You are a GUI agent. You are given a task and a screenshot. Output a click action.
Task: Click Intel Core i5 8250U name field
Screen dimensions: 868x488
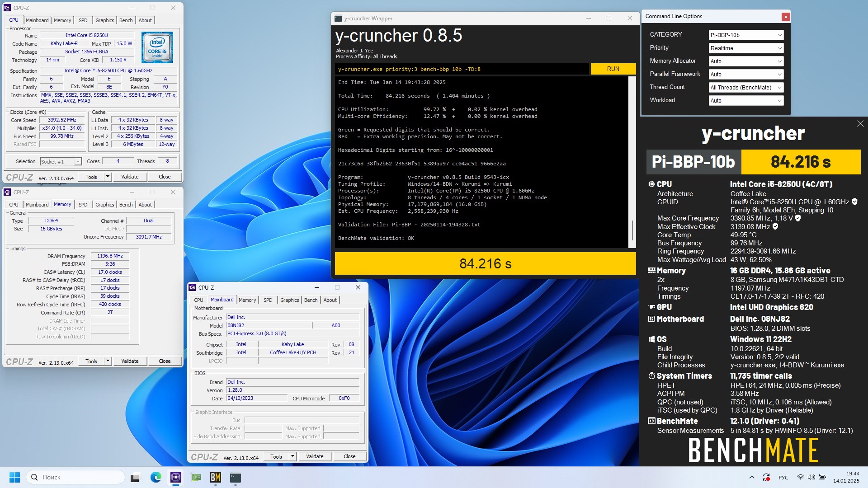tap(87, 35)
